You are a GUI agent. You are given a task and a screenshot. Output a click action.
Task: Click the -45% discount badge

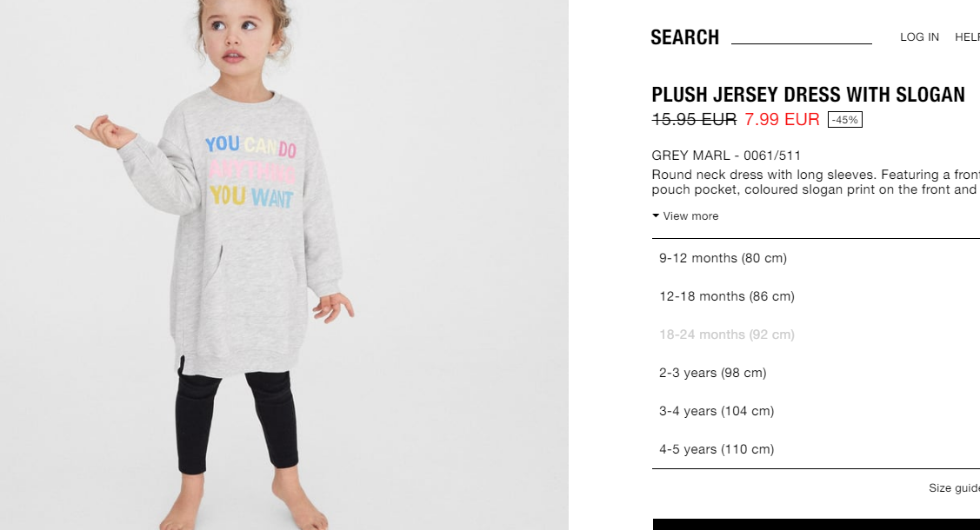[845, 120]
